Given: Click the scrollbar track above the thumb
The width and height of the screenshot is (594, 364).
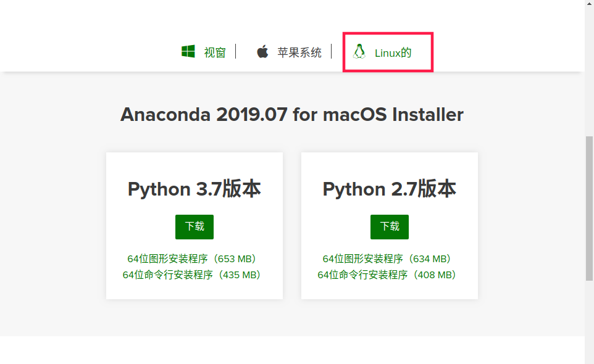Looking at the screenshot, I should click(x=589, y=68).
